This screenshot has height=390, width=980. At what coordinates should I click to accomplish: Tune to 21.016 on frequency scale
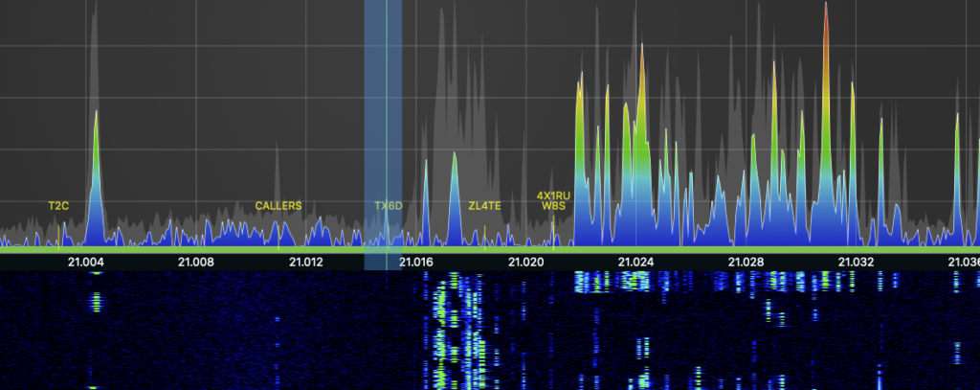point(415,262)
